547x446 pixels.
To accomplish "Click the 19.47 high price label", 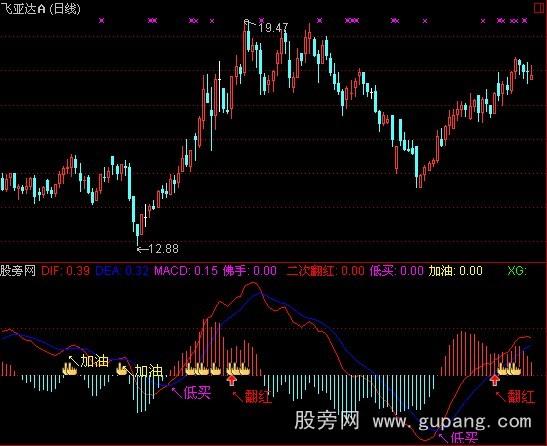I will pyautogui.click(x=274, y=27).
